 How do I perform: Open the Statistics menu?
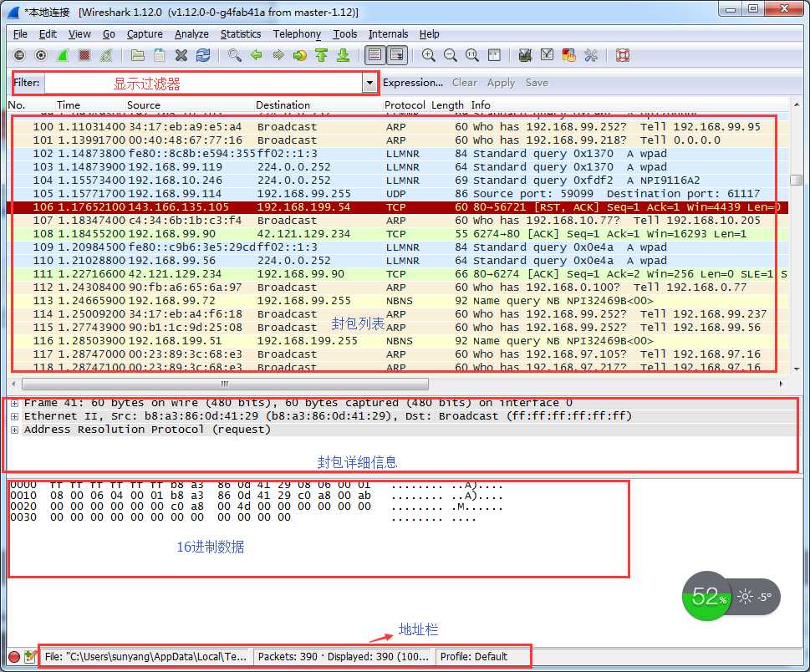point(241,34)
